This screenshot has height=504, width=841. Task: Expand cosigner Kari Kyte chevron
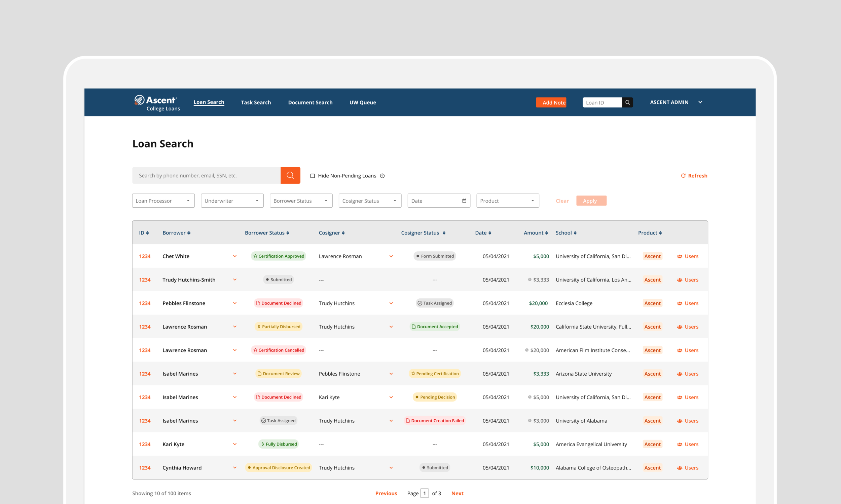tap(391, 397)
